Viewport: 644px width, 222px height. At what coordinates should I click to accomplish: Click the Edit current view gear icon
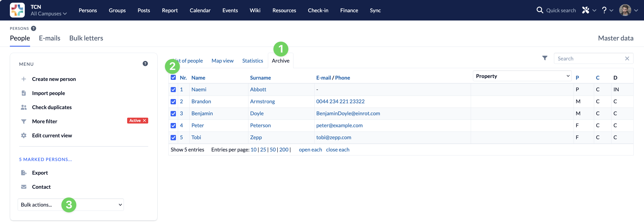pyautogui.click(x=24, y=135)
